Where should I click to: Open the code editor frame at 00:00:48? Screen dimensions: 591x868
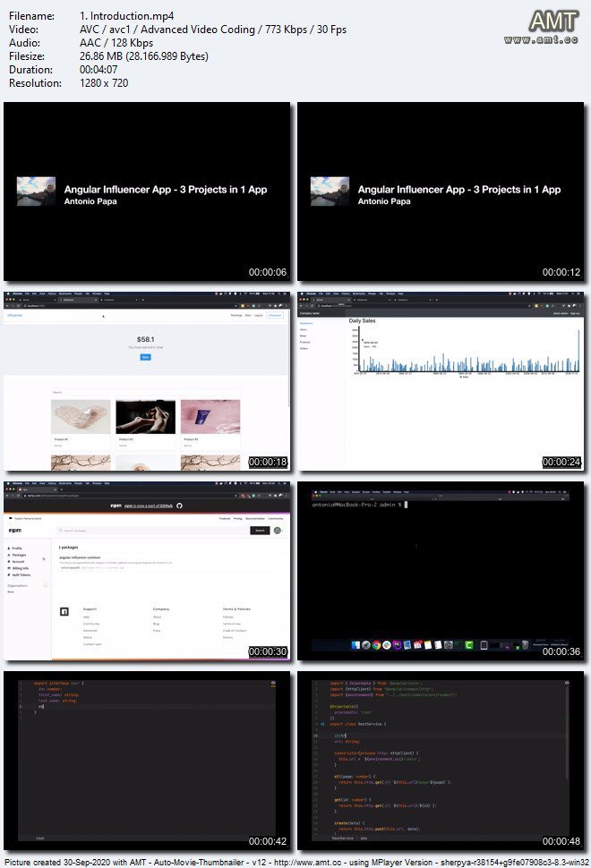pos(441,761)
